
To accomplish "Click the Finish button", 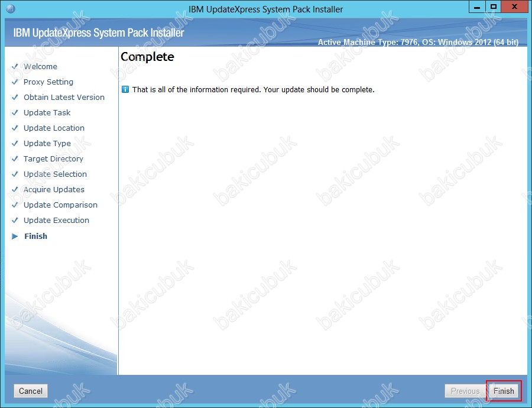I will pyautogui.click(x=504, y=391).
